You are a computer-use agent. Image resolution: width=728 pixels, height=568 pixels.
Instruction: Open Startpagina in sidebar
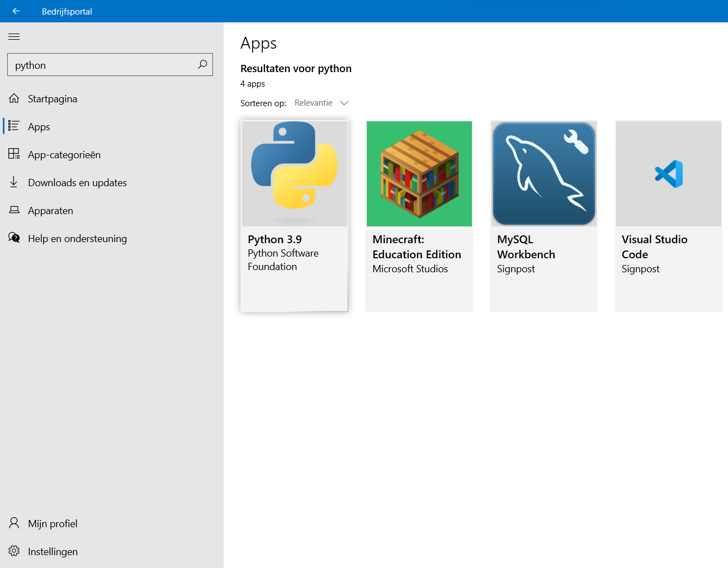(53, 99)
